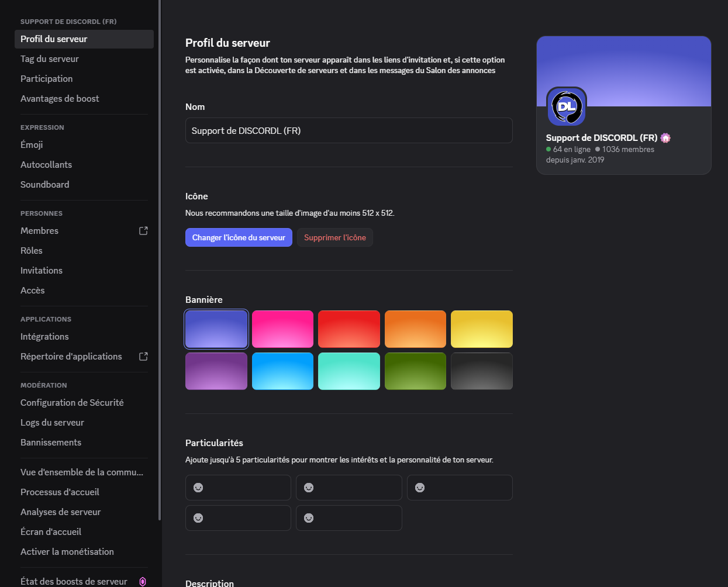Click "1036 membres" text in preview

click(628, 149)
